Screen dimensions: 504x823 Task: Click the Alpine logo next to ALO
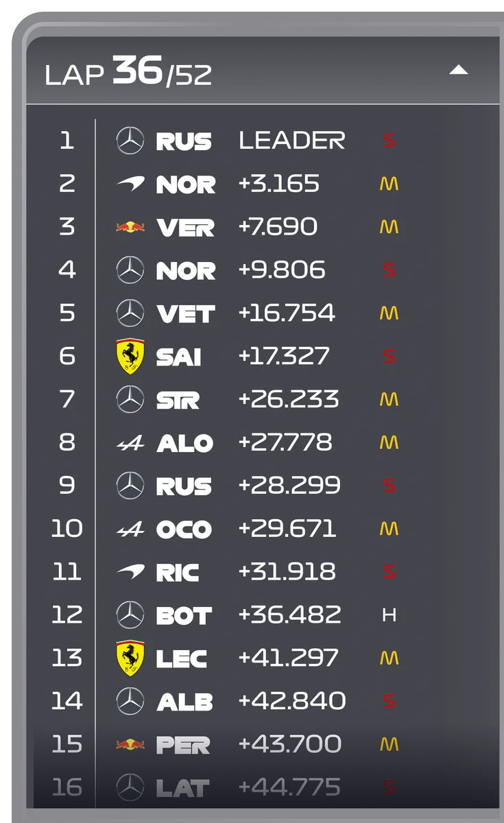(x=130, y=443)
